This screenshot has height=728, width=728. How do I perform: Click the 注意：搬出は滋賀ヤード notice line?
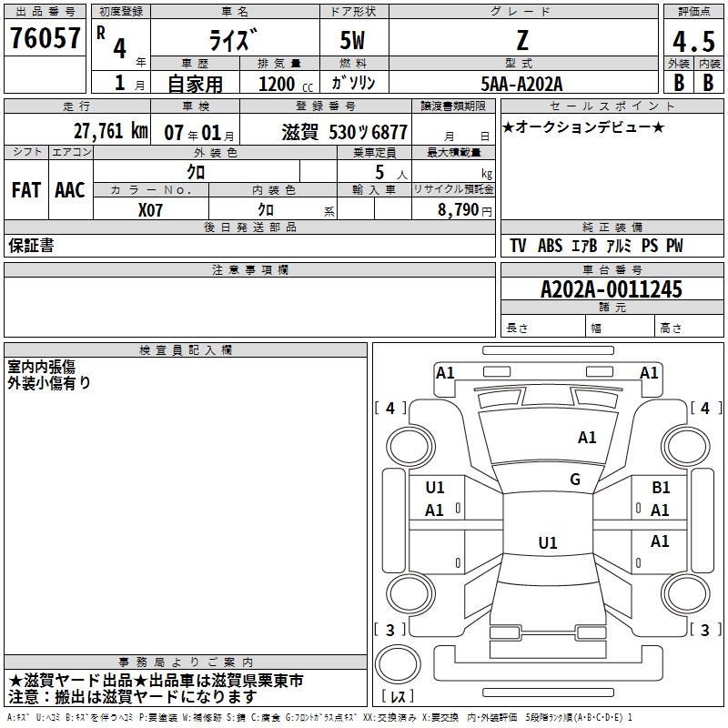132,697
